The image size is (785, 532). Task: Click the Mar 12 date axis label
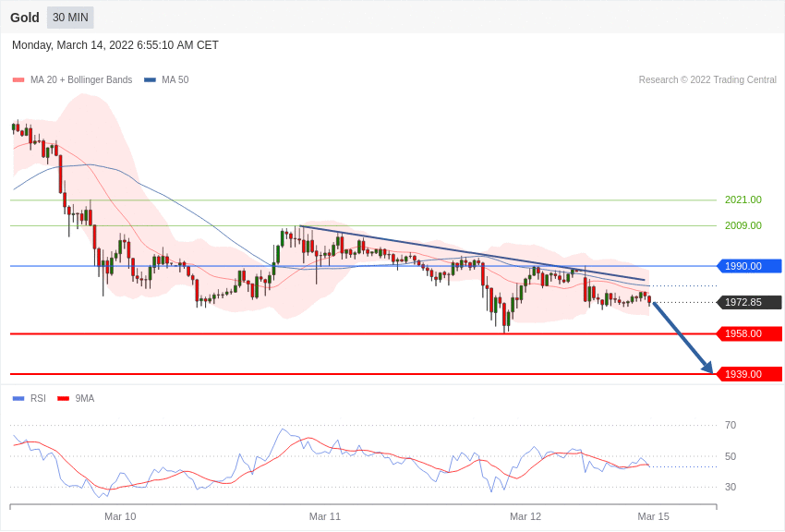click(x=525, y=516)
